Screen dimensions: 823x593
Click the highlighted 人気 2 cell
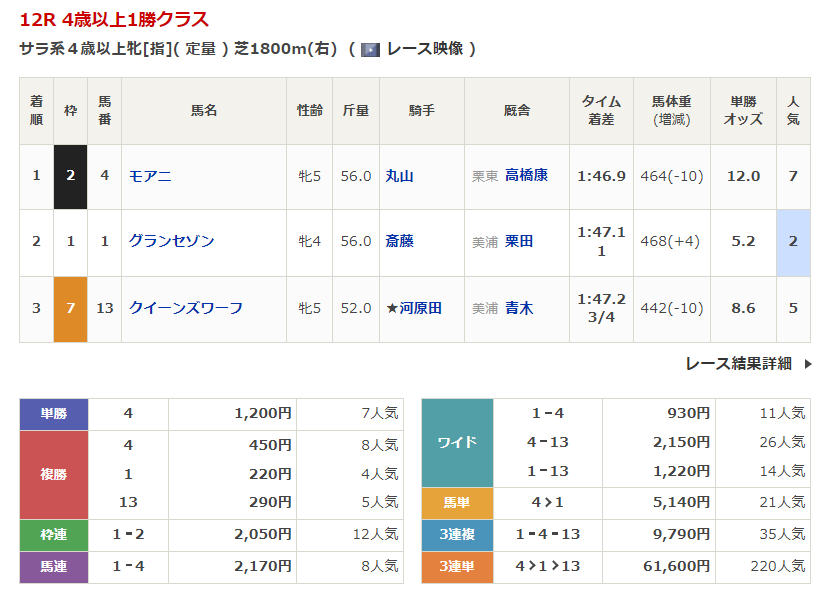793,241
